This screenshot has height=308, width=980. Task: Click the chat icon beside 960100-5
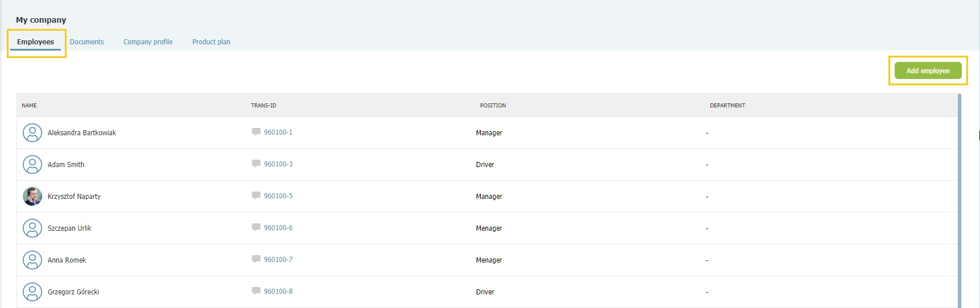point(256,195)
